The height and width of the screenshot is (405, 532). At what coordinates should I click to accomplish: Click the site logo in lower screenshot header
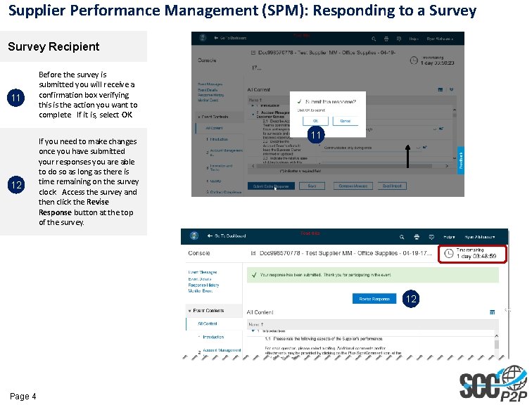(x=194, y=236)
